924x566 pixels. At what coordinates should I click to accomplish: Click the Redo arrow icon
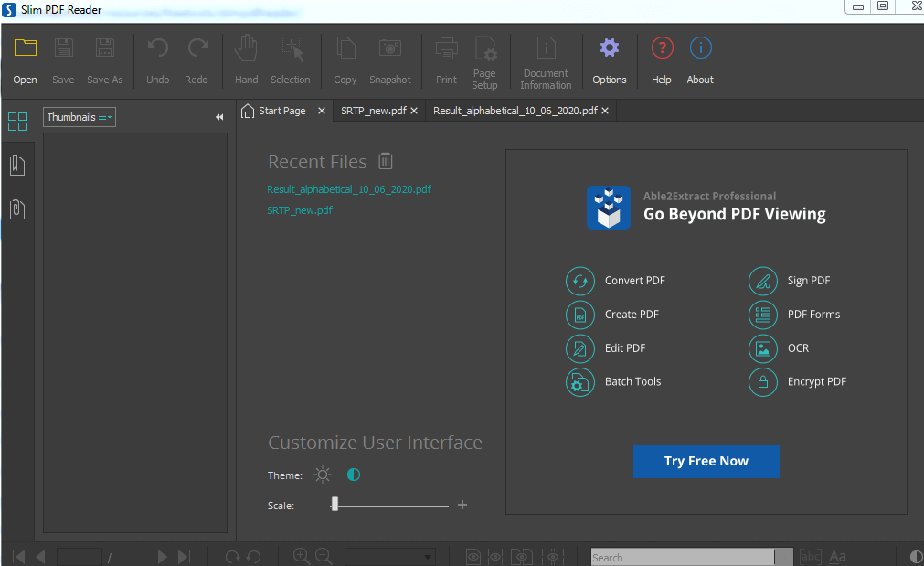point(197,48)
